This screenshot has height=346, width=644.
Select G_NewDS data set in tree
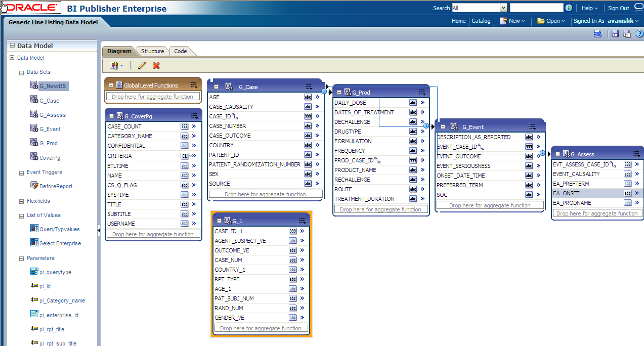(53, 86)
